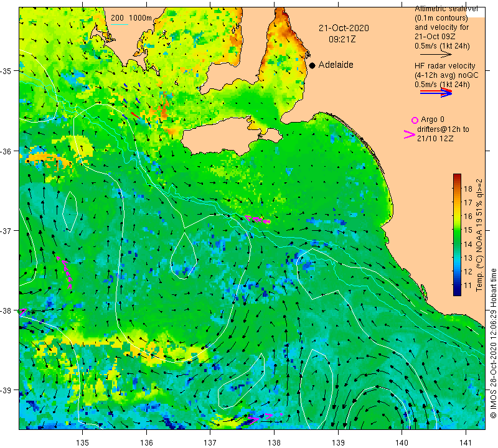Click the longitude axis label 136

(146, 442)
